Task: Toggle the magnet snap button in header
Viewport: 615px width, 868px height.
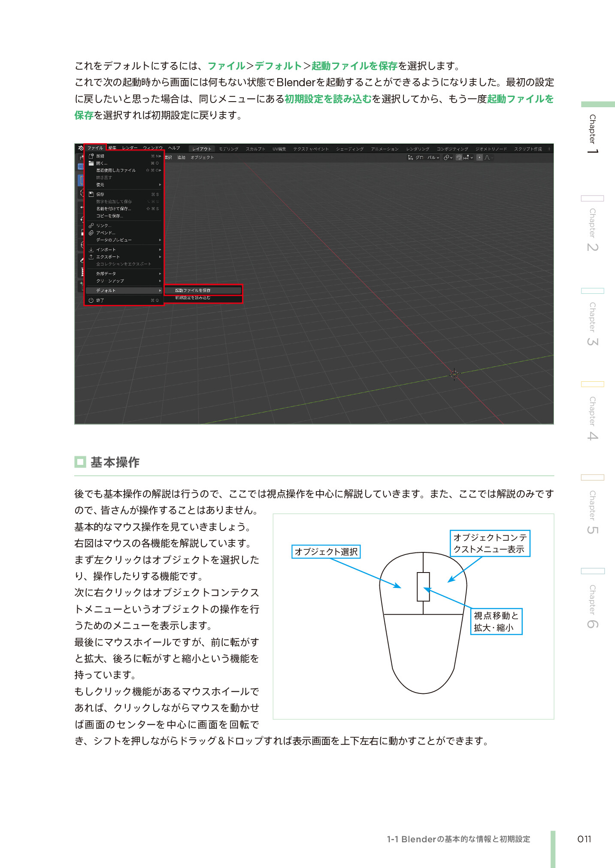Action: pos(459,158)
